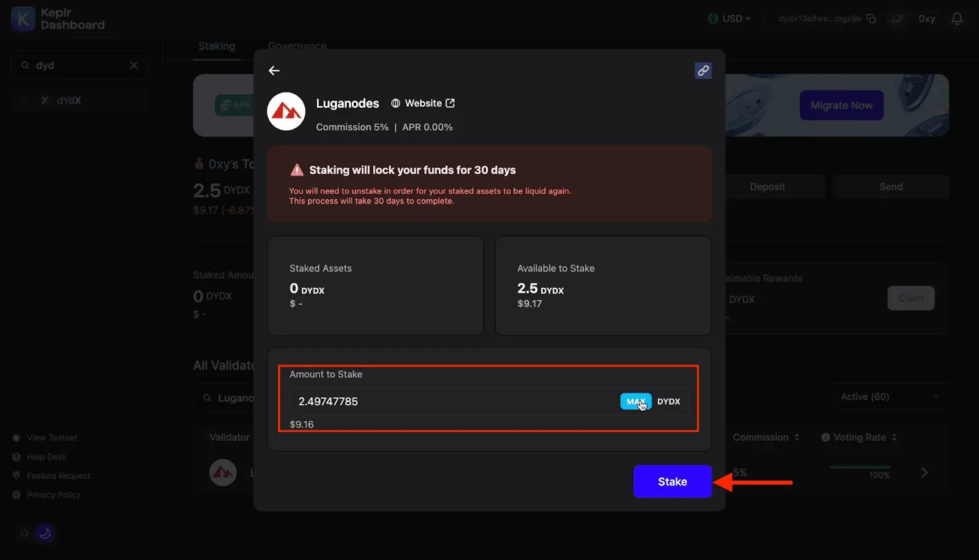Switch to dark theme with moon icon
The height and width of the screenshot is (560, 979).
45,533
